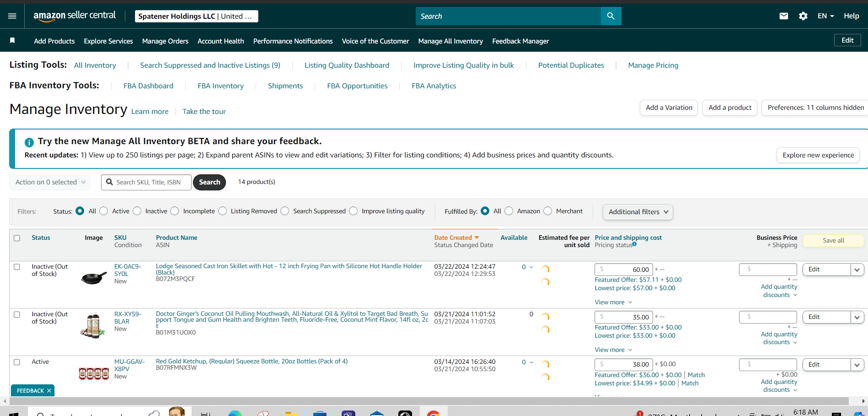Click the horizontal scrollbar track
Image resolution: width=868 pixels, height=416 pixels.
click(x=430, y=401)
